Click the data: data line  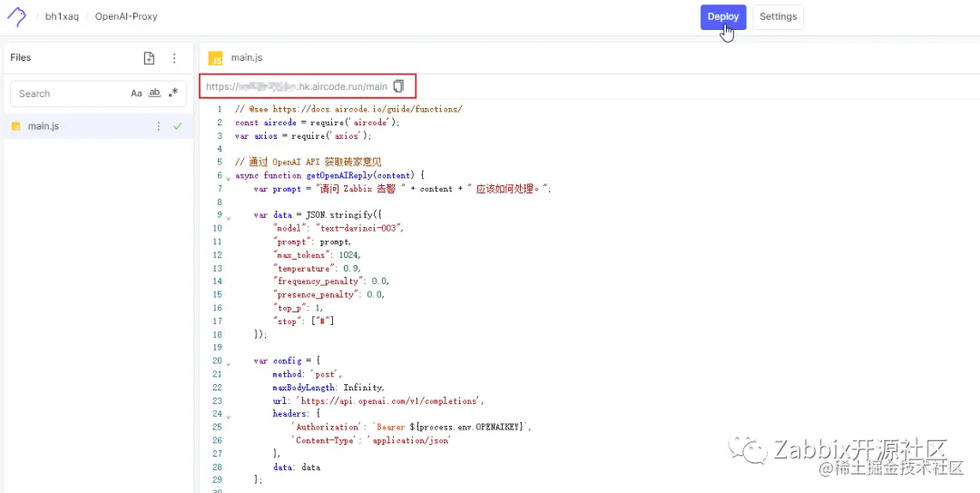coord(296,468)
